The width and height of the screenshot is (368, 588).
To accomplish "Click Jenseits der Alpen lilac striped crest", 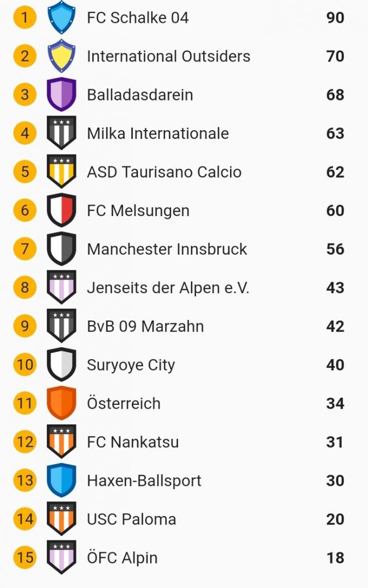I will click(x=61, y=288).
